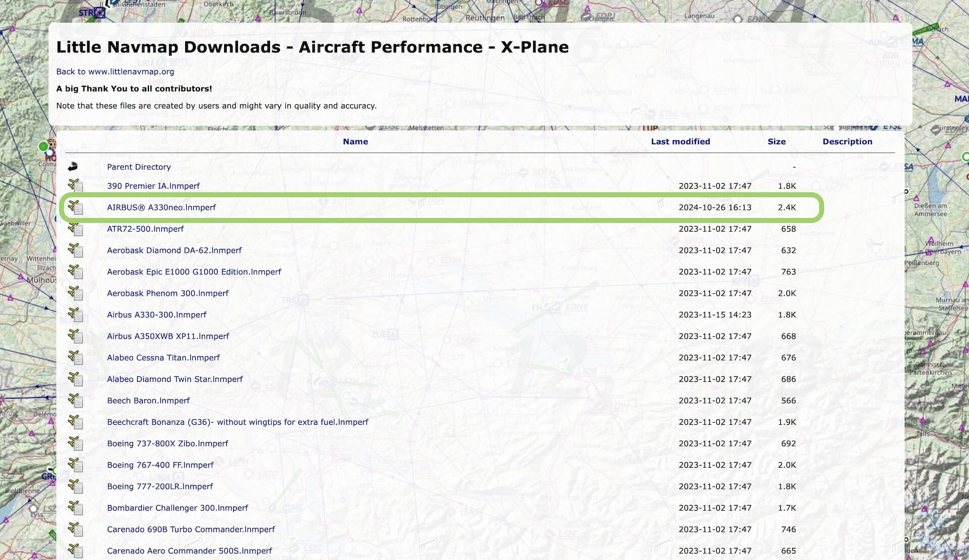Screen dimensions: 969x560
Task: Click the Parent Directory back-arrow icon
Action: 73,166
